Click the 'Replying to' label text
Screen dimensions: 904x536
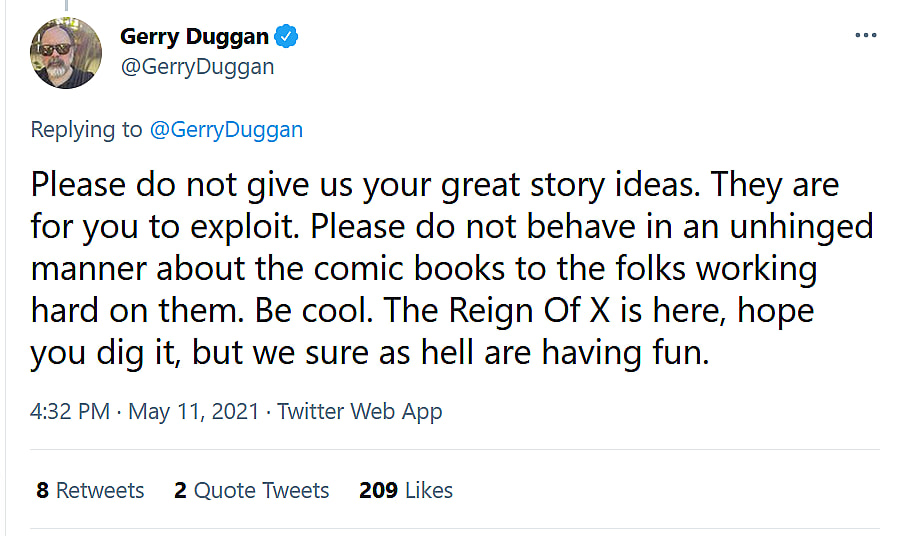tap(87, 129)
